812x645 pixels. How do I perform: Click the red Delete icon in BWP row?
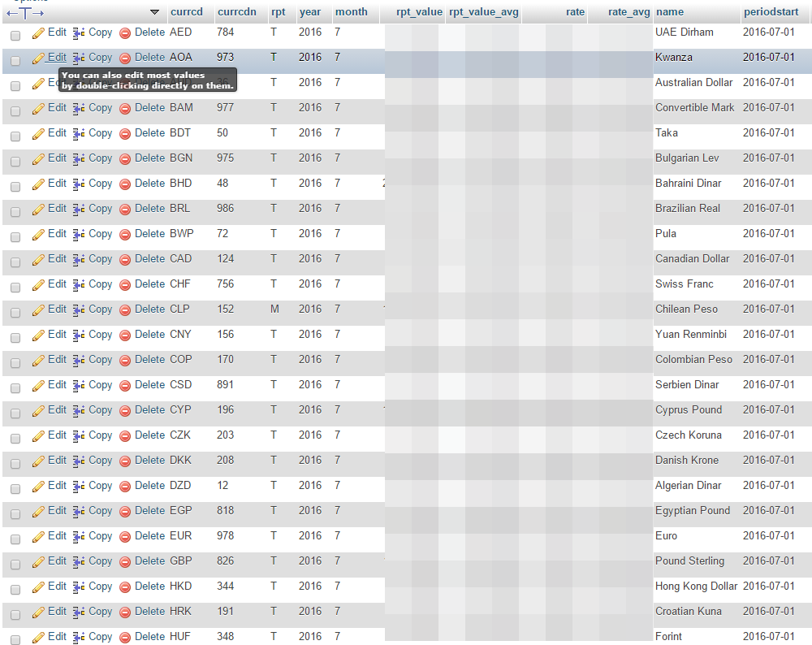pyautogui.click(x=125, y=235)
